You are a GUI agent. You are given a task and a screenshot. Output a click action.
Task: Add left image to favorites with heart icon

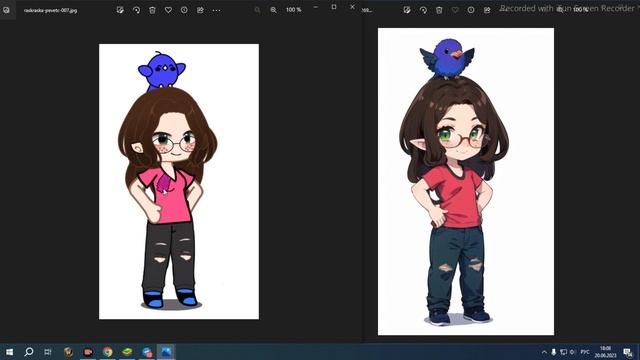point(168,10)
